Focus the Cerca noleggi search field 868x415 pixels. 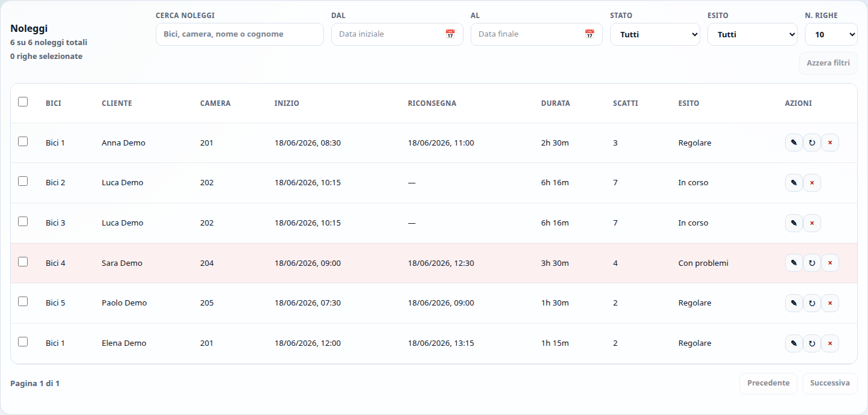coord(240,34)
